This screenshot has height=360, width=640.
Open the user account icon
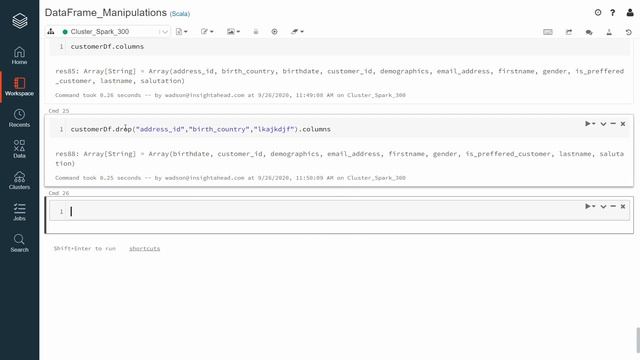[630, 13]
